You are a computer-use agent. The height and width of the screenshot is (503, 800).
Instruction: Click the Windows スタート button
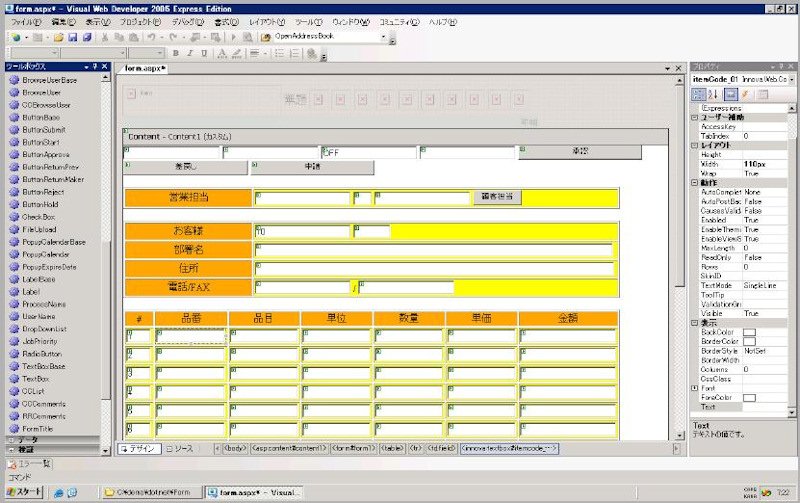click(x=24, y=492)
